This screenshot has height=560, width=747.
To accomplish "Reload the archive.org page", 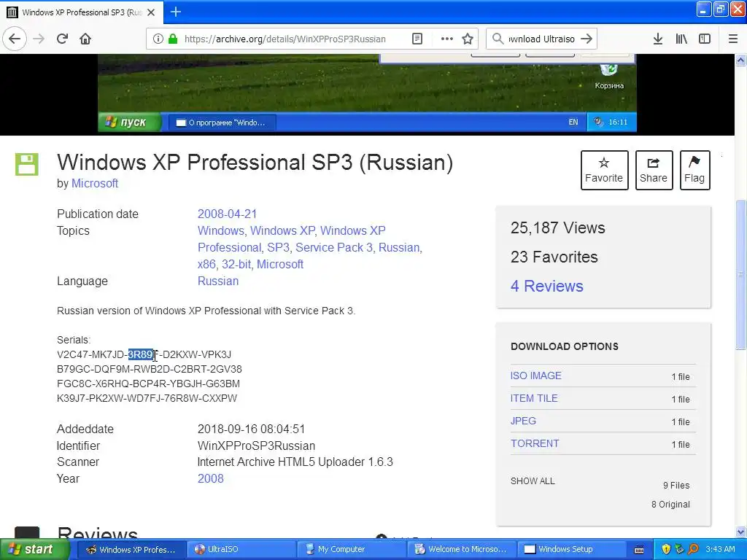I will (62, 39).
